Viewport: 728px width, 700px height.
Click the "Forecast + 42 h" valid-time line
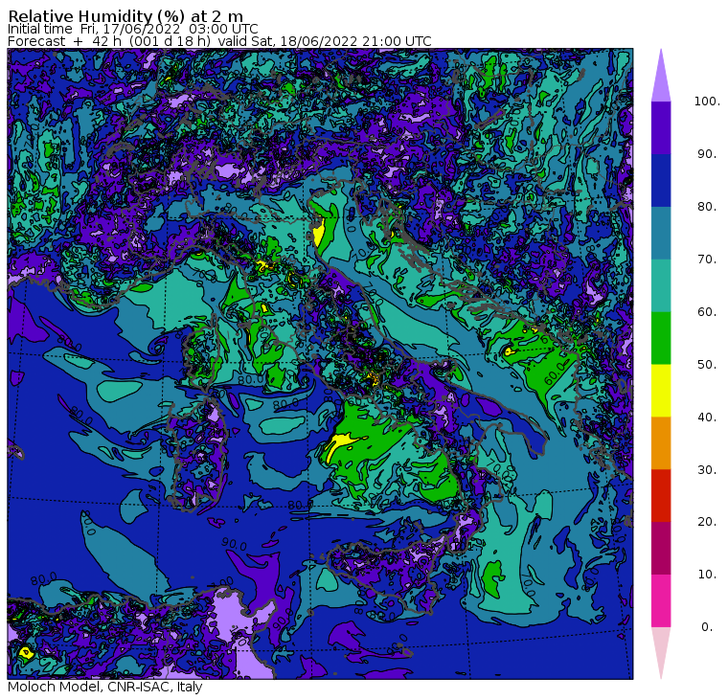pyautogui.click(x=219, y=41)
